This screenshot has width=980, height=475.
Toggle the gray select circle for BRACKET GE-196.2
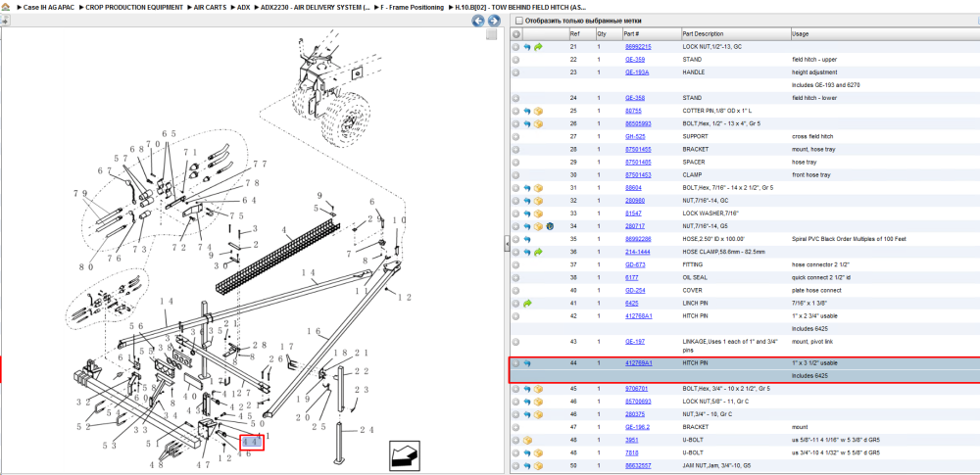click(516, 427)
